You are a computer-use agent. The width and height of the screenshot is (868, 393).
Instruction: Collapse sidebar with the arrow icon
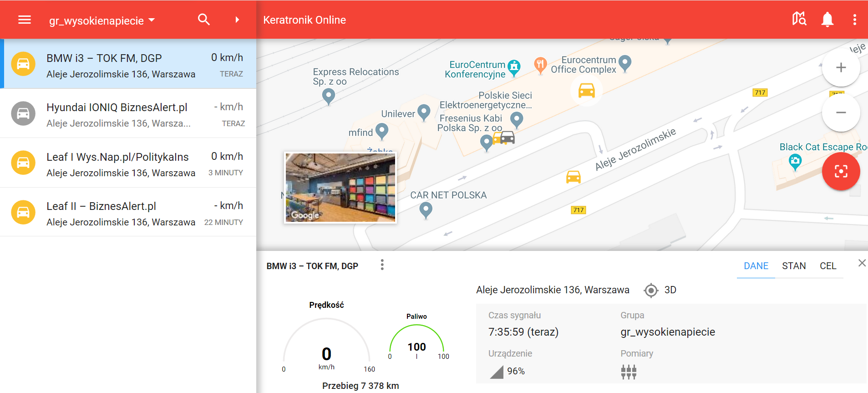pyautogui.click(x=237, y=20)
